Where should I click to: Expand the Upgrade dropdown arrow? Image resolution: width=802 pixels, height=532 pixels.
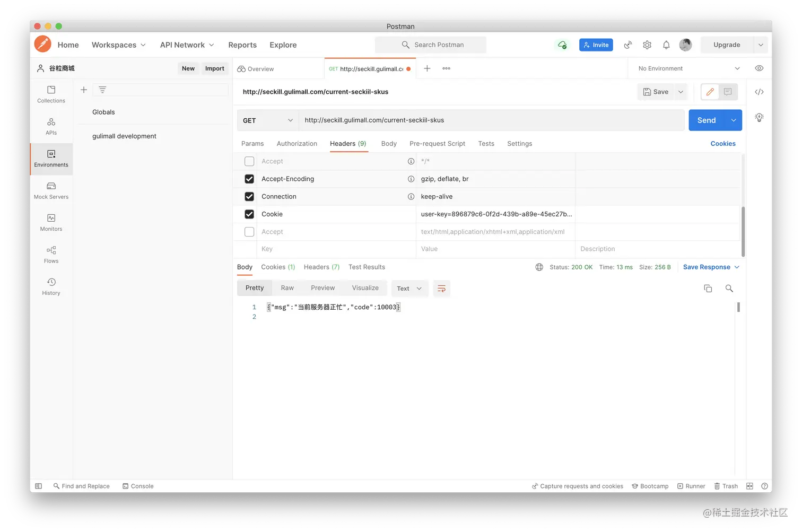click(761, 45)
